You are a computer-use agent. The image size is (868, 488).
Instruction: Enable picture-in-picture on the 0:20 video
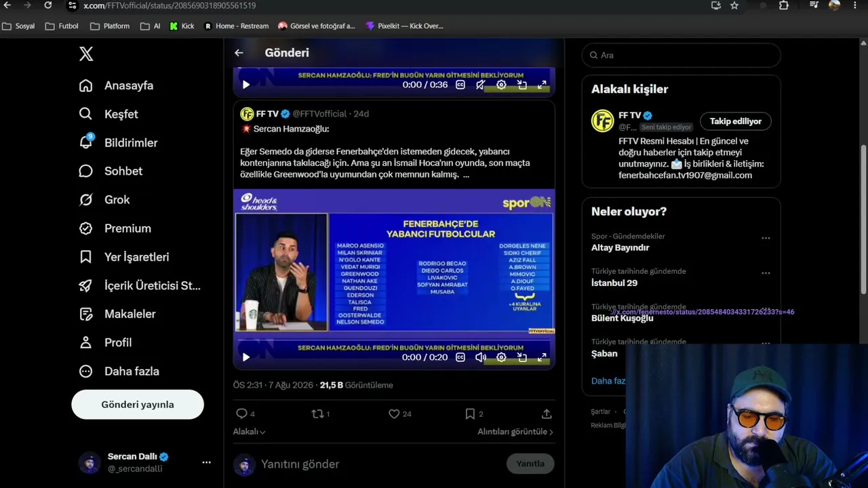[x=522, y=357]
